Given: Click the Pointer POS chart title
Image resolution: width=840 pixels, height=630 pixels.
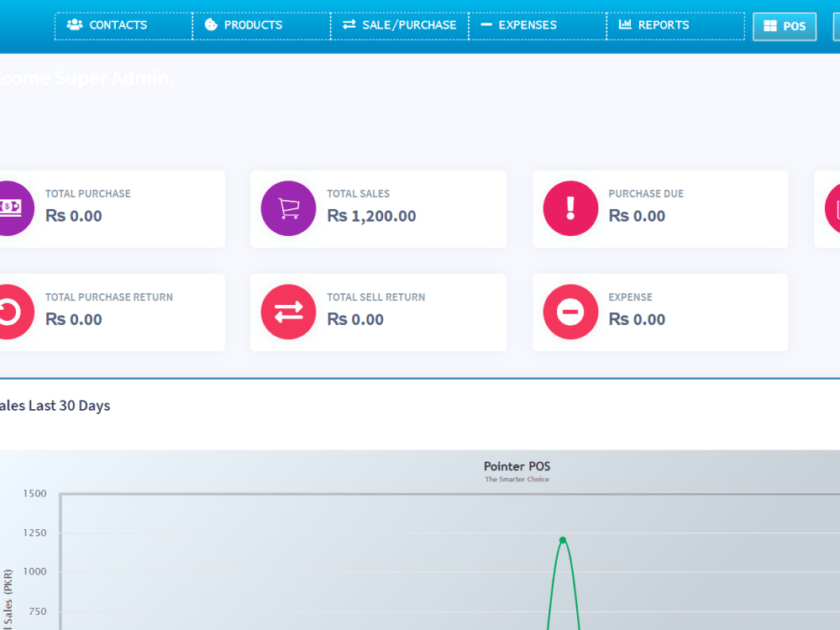Looking at the screenshot, I should [517, 466].
